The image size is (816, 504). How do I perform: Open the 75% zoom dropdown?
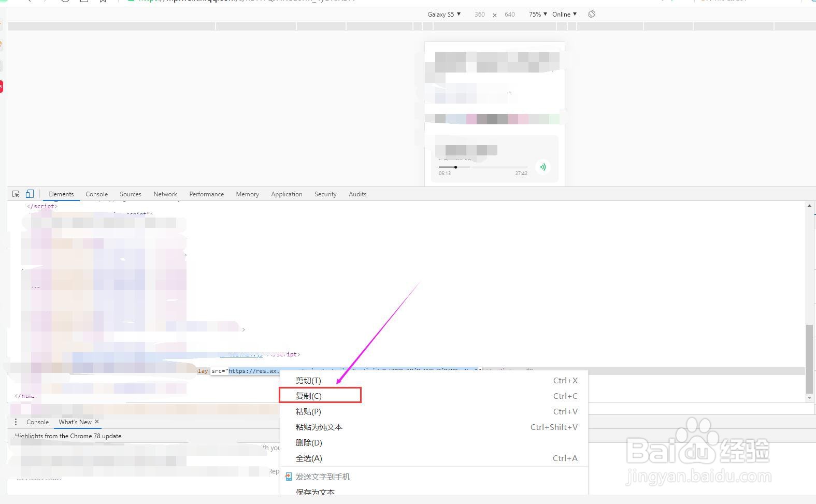(x=538, y=15)
